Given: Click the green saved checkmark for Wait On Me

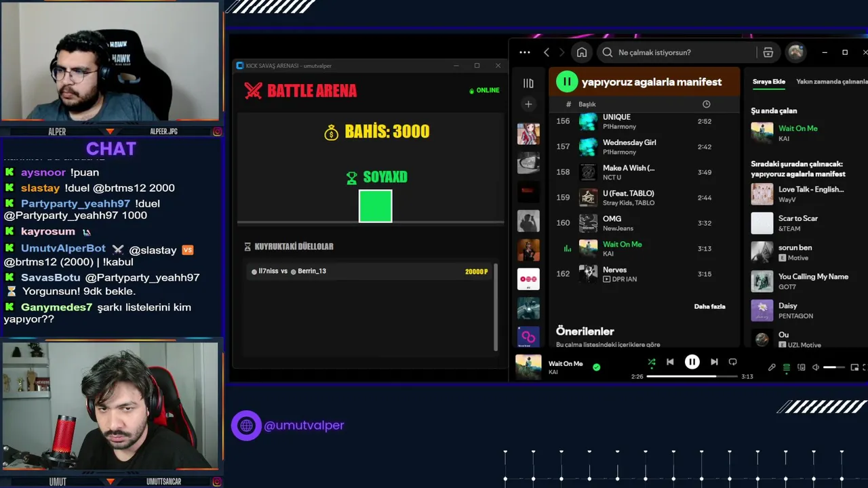Looking at the screenshot, I should pos(596,367).
